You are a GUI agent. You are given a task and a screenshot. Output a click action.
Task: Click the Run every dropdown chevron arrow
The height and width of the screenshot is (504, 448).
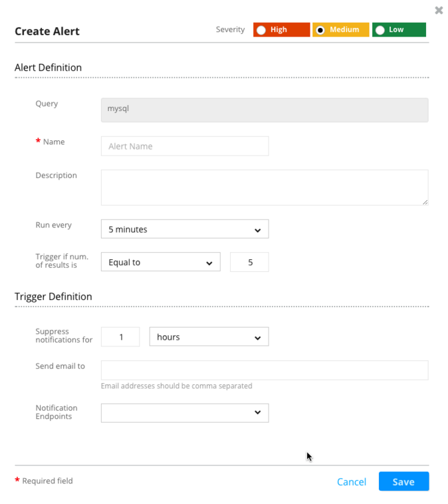[x=257, y=230]
